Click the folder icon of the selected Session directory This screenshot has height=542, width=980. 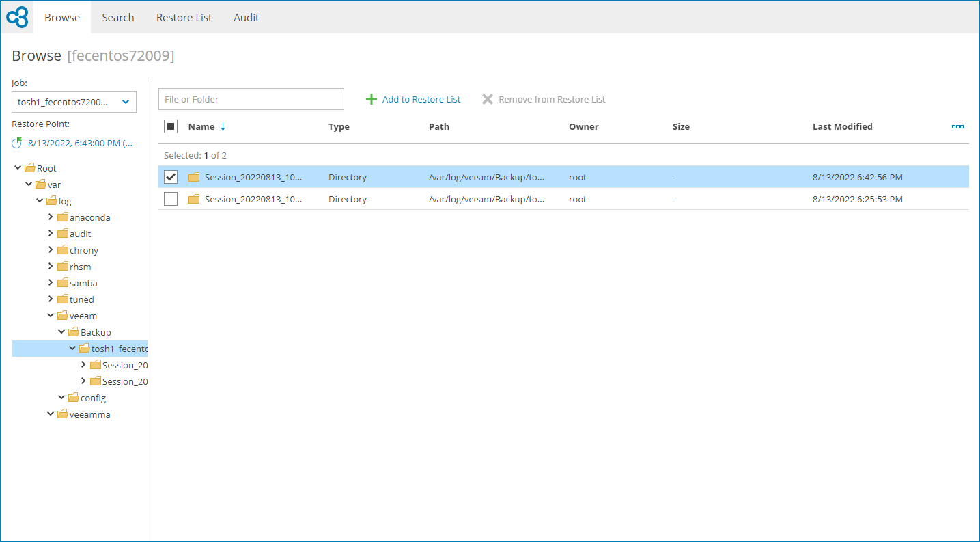193,177
